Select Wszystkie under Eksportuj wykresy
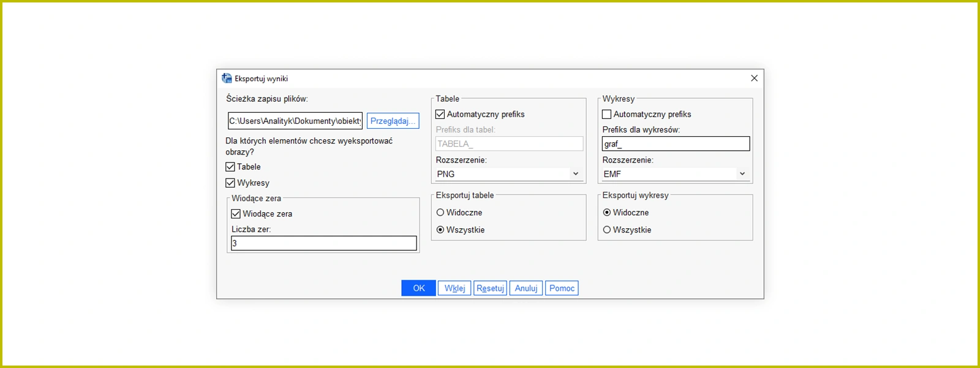This screenshot has width=980, height=368. click(x=607, y=230)
